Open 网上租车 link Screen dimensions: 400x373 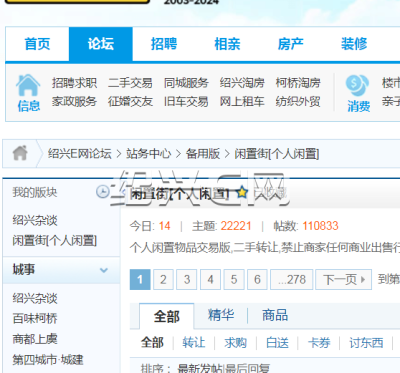pos(242,101)
